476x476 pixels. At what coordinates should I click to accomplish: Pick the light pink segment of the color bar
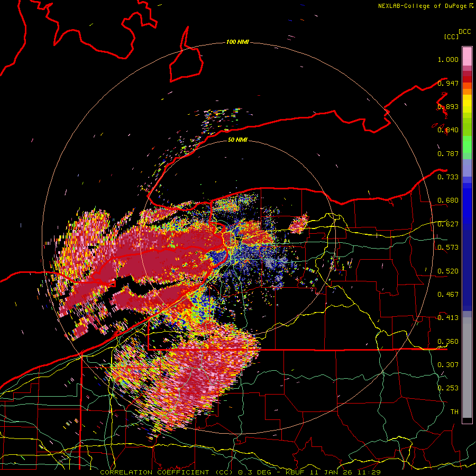coord(467,56)
